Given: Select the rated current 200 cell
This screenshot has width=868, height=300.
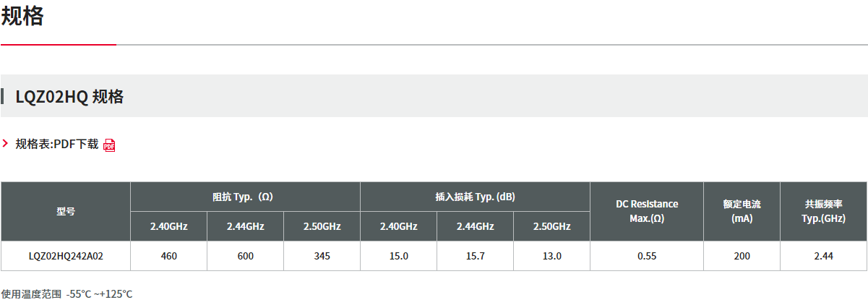Looking at the screenshot, I should click(742, 256).
